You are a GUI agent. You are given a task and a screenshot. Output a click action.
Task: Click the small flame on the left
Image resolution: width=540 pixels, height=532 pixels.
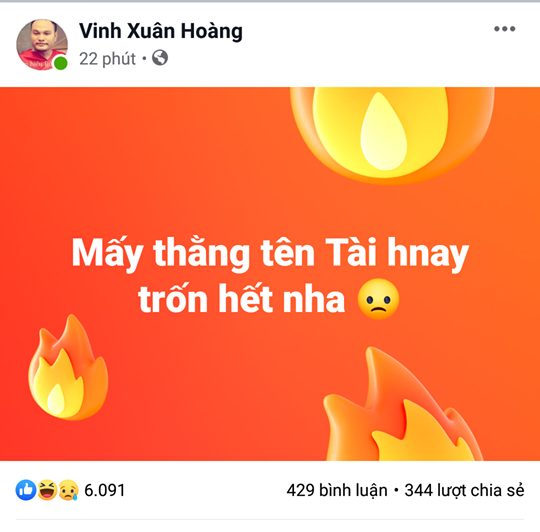click(68, 367)
